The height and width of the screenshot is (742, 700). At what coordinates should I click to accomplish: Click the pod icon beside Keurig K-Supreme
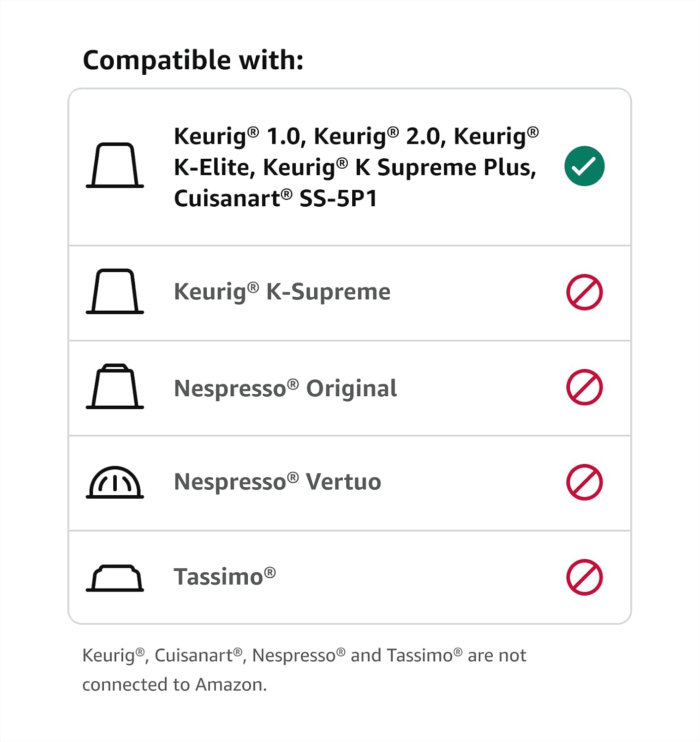tap(115, 291)
